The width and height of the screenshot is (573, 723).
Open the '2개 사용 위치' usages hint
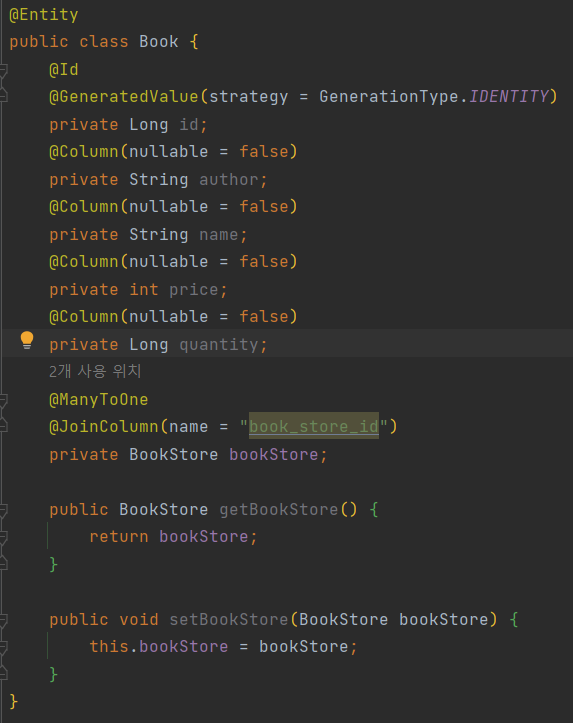95,371
